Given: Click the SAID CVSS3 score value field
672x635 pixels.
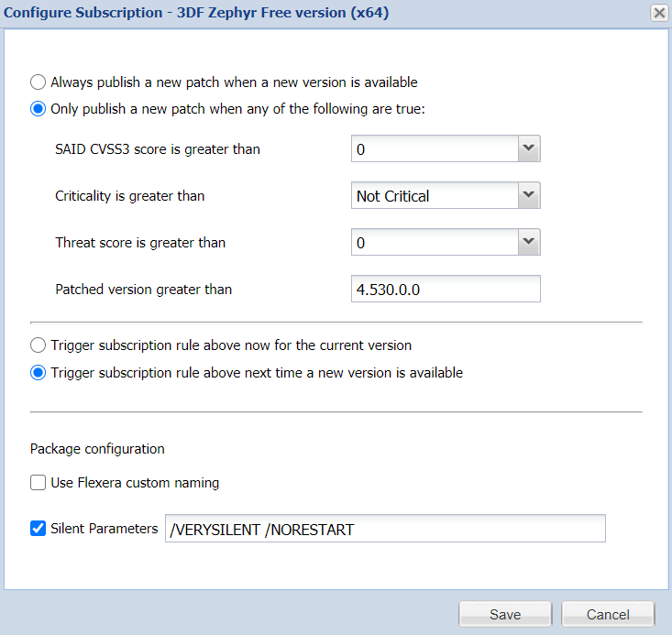Looking at the screenshot, I should 434,149.
